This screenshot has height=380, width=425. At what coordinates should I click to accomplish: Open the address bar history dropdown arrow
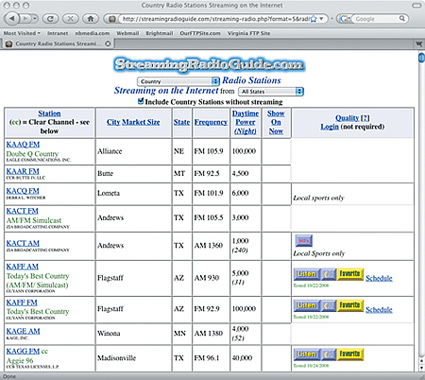point(321,19)
